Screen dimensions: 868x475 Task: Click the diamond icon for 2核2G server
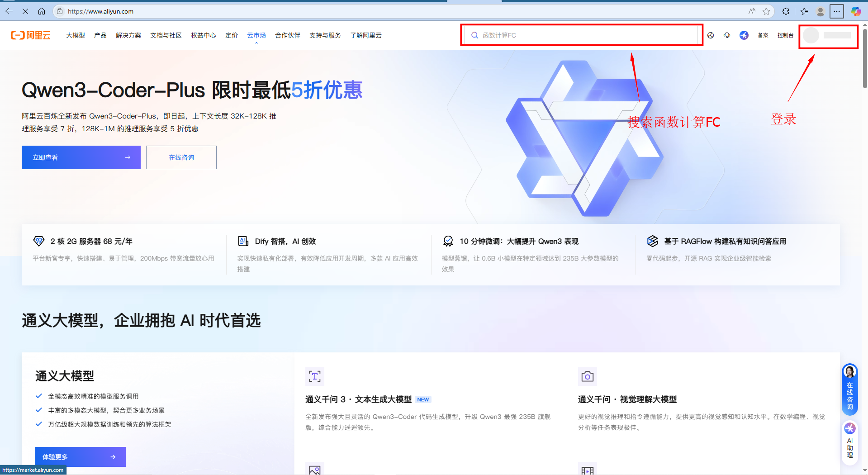39,241
